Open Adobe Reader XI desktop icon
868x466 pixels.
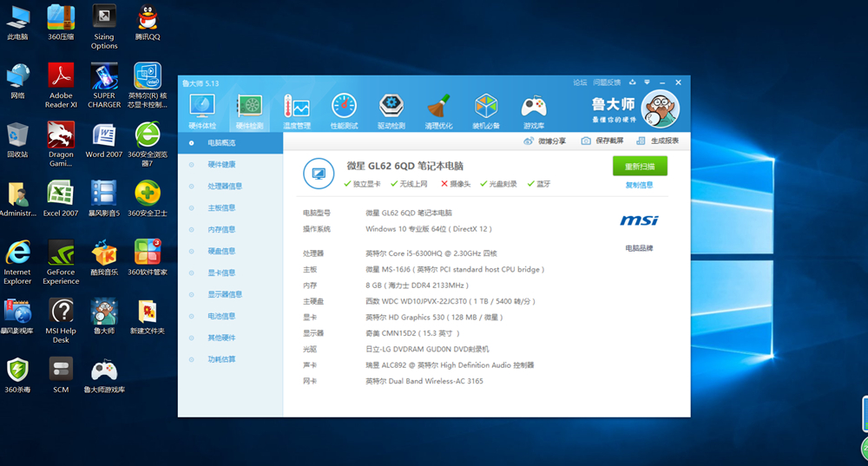coord(61,85)
